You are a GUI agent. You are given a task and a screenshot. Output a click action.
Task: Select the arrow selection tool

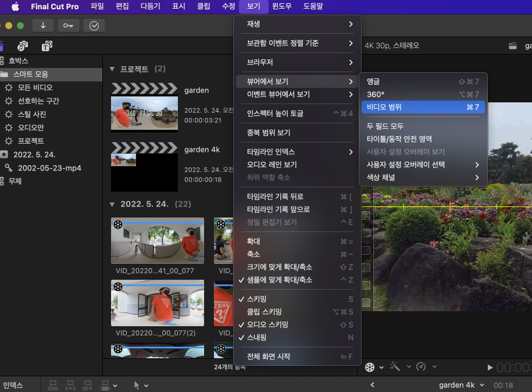pyautogui.click(x=137, y=385)
